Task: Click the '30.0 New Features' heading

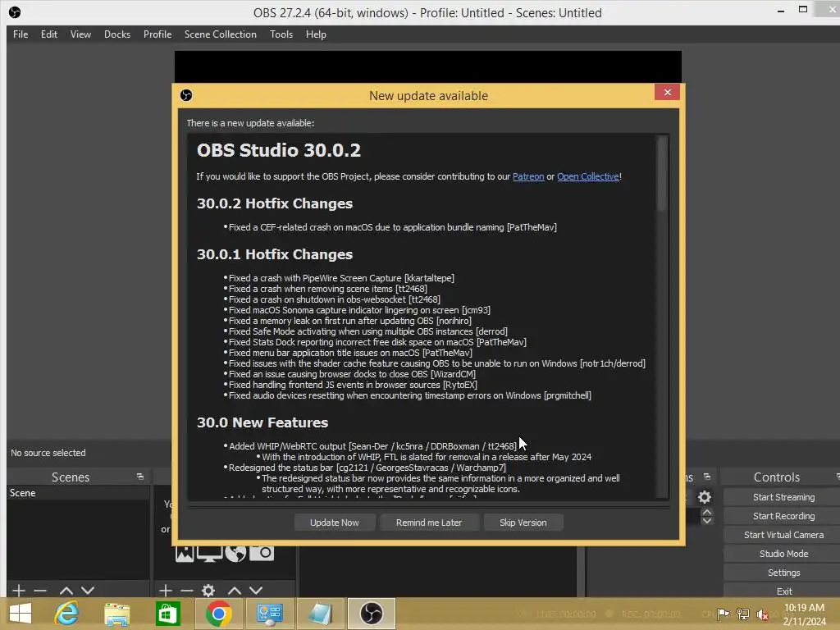Action: pyautogui.click(x=262, y=422)
